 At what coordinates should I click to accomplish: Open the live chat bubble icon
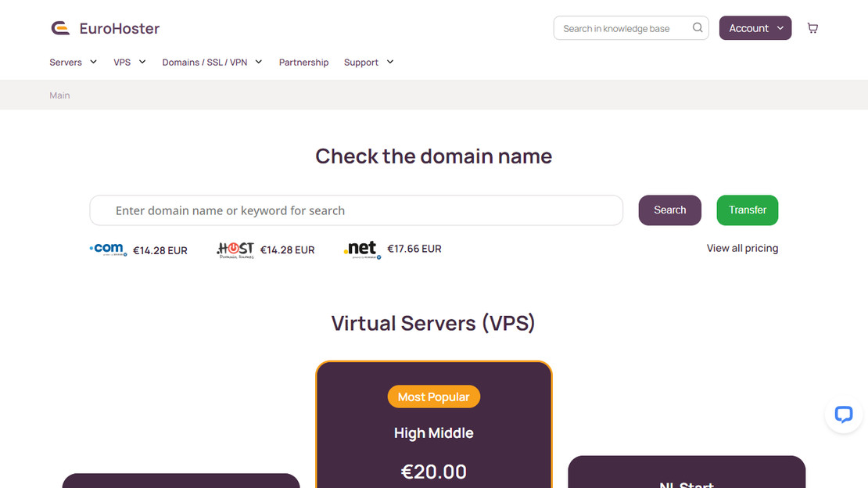(844, 414)
